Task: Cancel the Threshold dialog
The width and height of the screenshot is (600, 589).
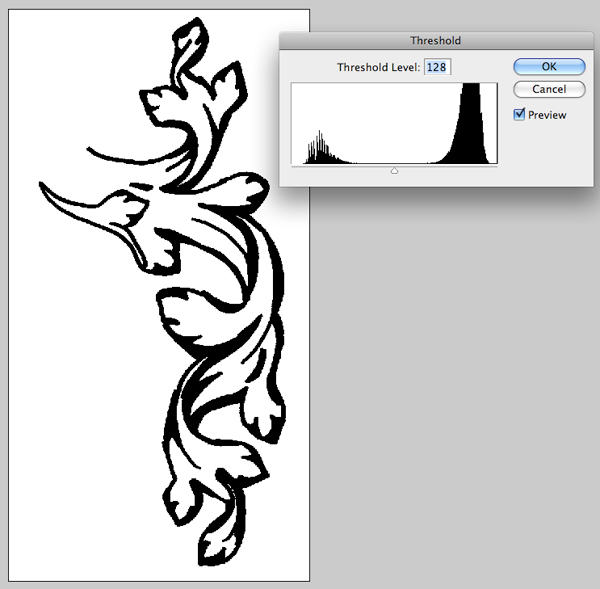Action: pos(549,89)
